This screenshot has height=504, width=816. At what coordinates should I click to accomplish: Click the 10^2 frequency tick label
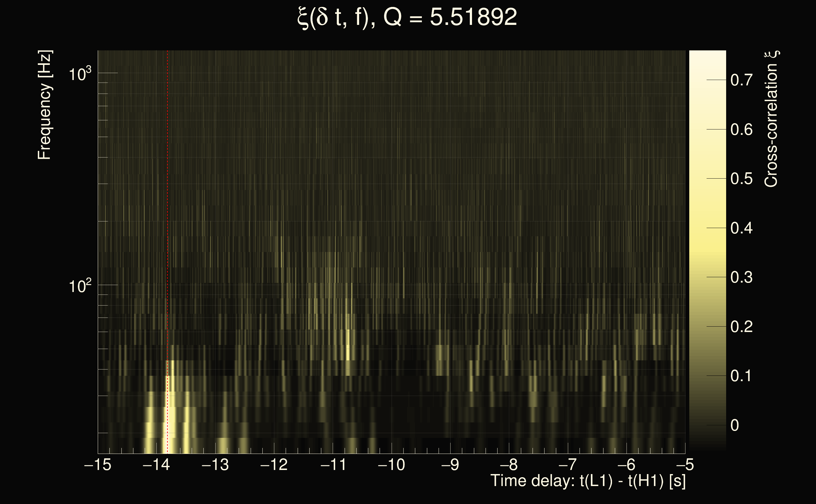[80, 286]
